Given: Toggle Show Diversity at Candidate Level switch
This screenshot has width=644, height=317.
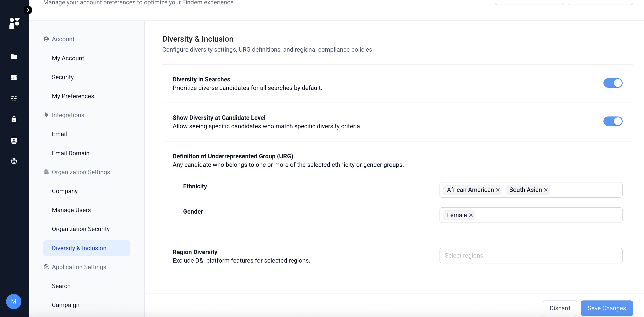Looking at the screenshot, I should point(613,121).
